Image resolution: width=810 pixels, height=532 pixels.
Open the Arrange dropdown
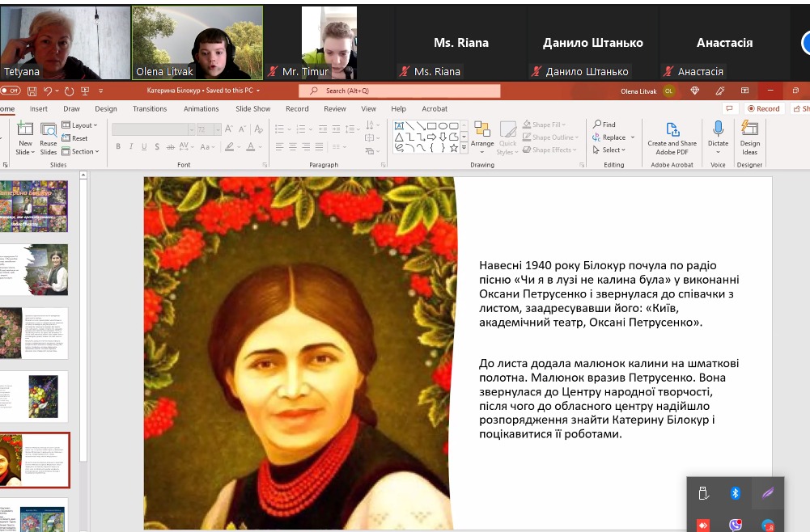(482, 137)
